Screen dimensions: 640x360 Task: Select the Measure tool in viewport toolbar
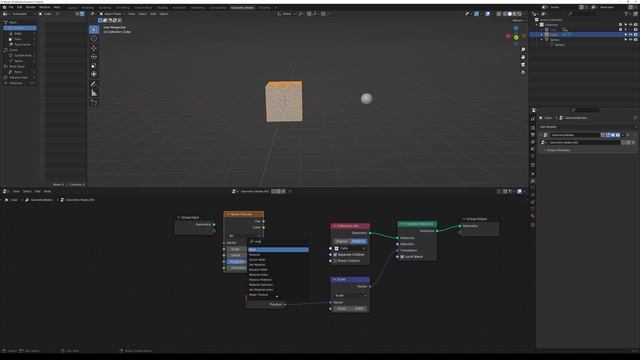coord(94,93)
